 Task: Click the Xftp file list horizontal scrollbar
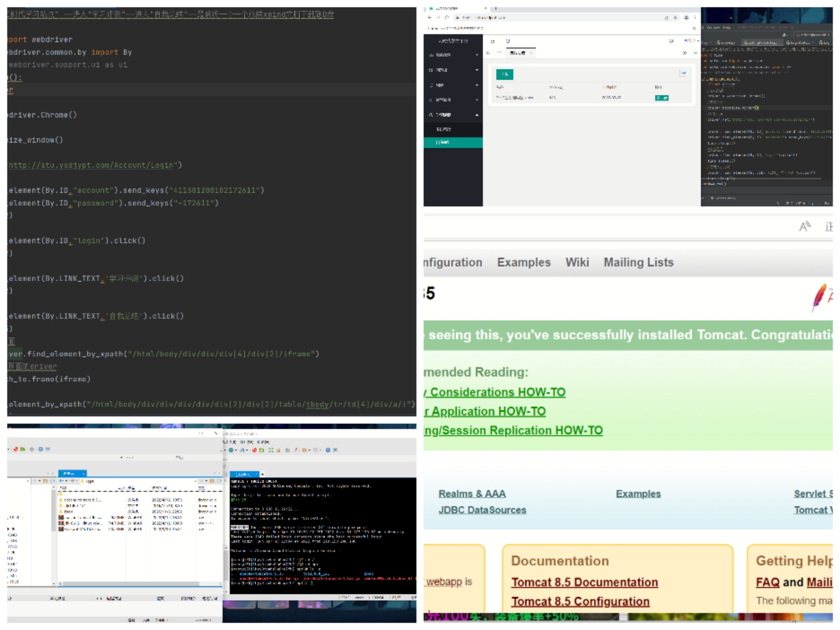[x=131, y=584]
